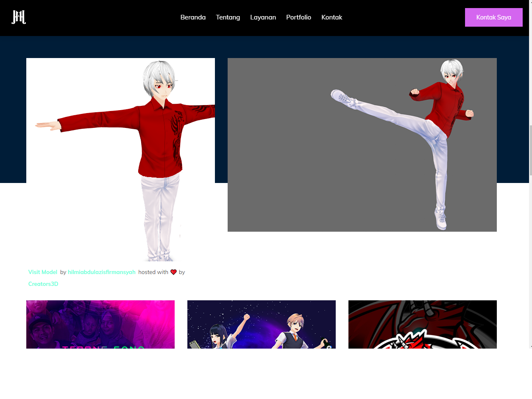Open the kicking character render image
532x399 pixels.
[x=362, y=145]
